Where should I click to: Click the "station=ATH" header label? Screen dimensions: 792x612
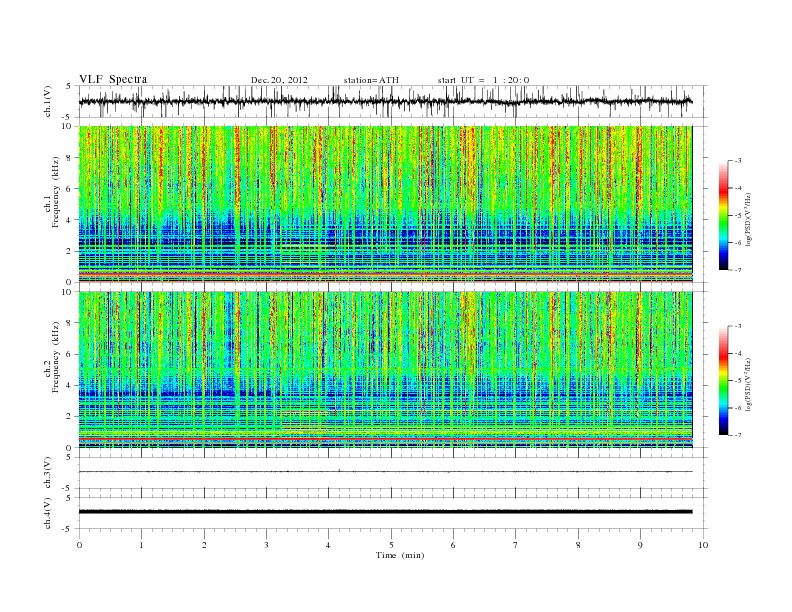(371, 80)
